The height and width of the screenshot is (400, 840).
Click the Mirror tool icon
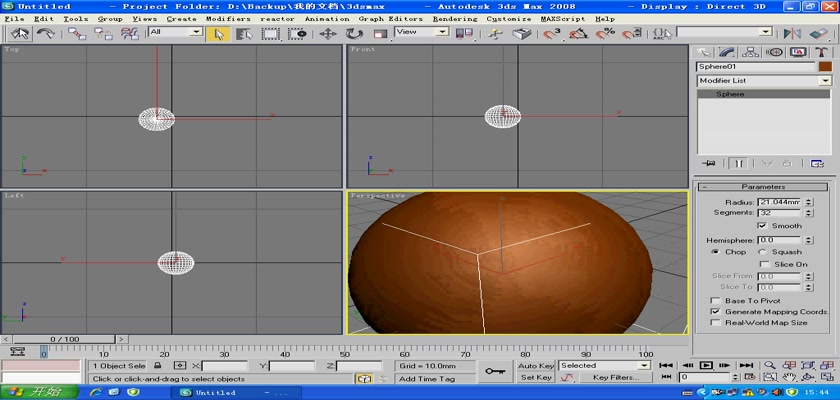point(792,33)
